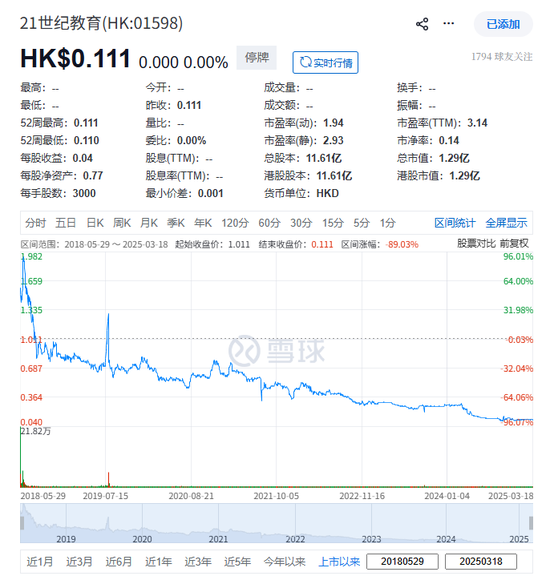Image resolution: width=550 pixels, height=580 pixels.
Task: Switch to the 年K candlestick view
Action: coord(203,223)
